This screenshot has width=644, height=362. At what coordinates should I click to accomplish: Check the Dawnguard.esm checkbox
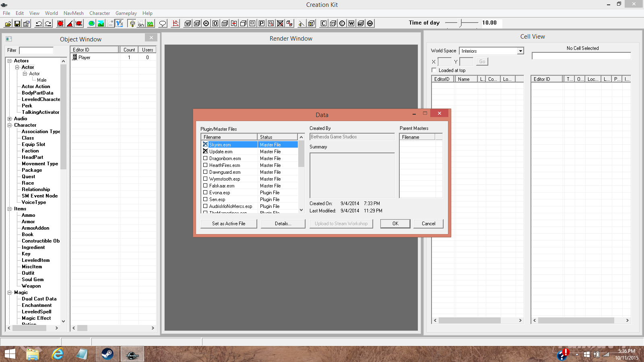[x=205, y=172]
